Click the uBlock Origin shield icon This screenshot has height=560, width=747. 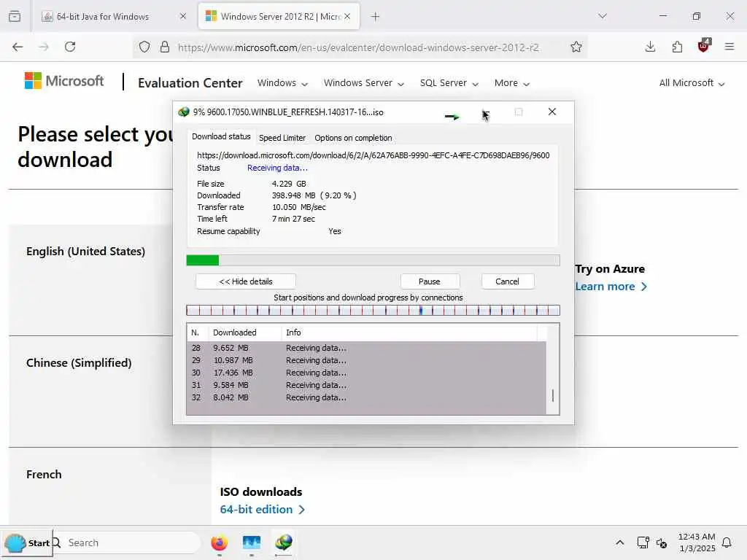704,46
